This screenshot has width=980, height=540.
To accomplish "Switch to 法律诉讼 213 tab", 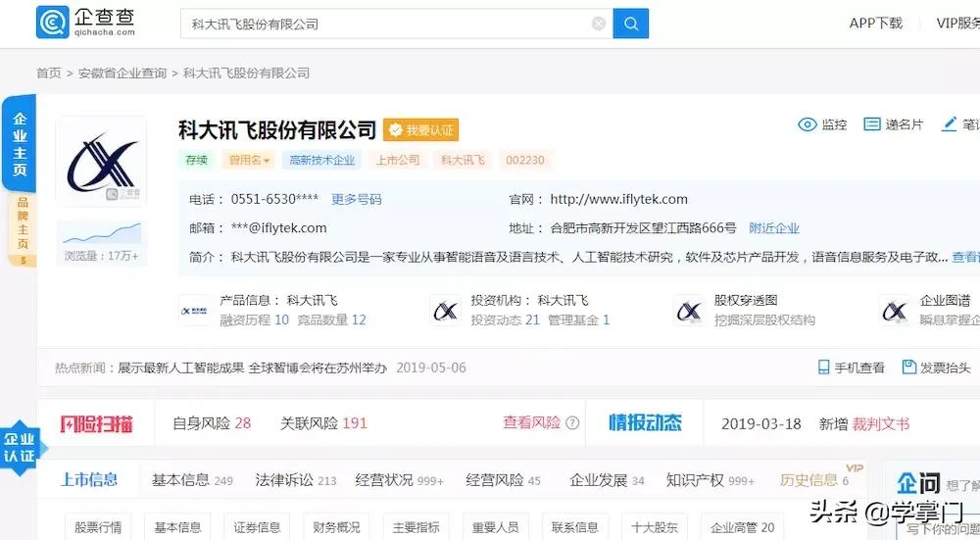I will 296,480.
